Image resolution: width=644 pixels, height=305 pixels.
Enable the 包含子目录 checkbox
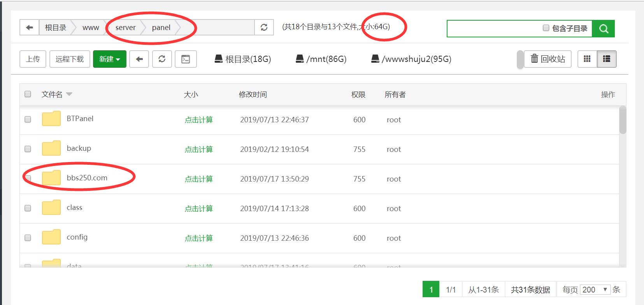(546, 28)
